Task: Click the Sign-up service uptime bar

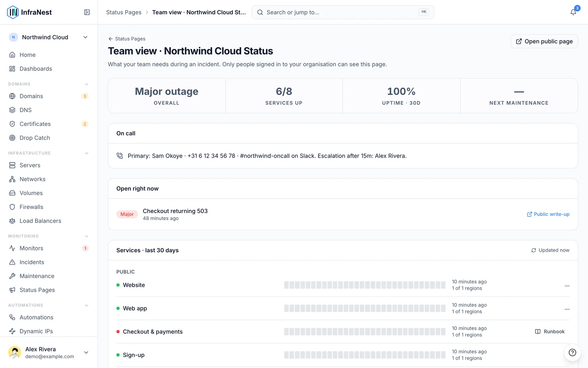Action: coord(365,355)
